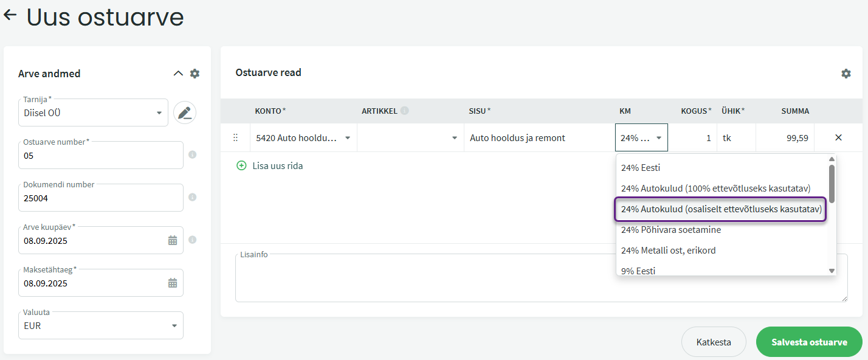
Task: Click Salvesta ostuarve button
Action: [x=808, y=342]
